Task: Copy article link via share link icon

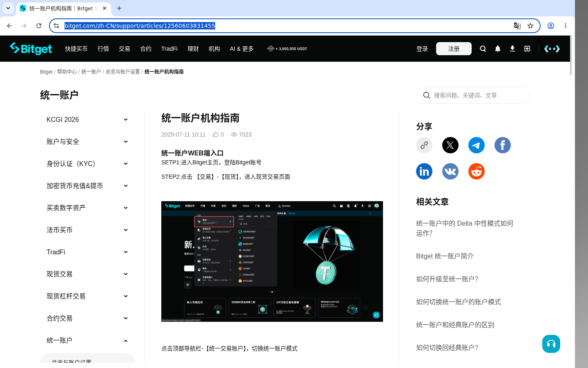Action: click(x=424, y=145)
